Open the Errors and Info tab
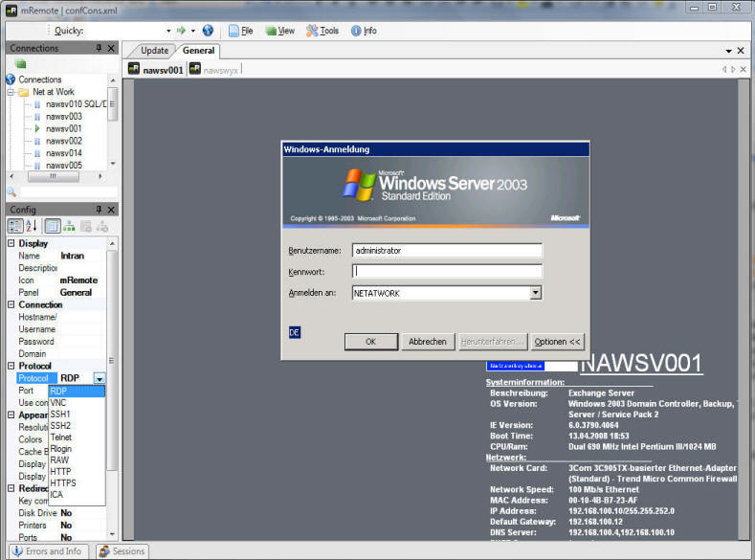The image size is (755, 560). click(x=47, y=551)
